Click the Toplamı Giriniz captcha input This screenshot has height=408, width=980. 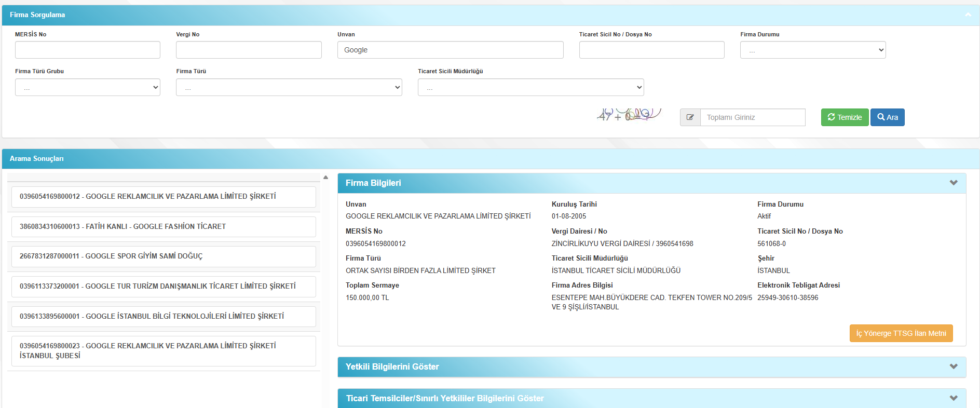pos(753,117)
